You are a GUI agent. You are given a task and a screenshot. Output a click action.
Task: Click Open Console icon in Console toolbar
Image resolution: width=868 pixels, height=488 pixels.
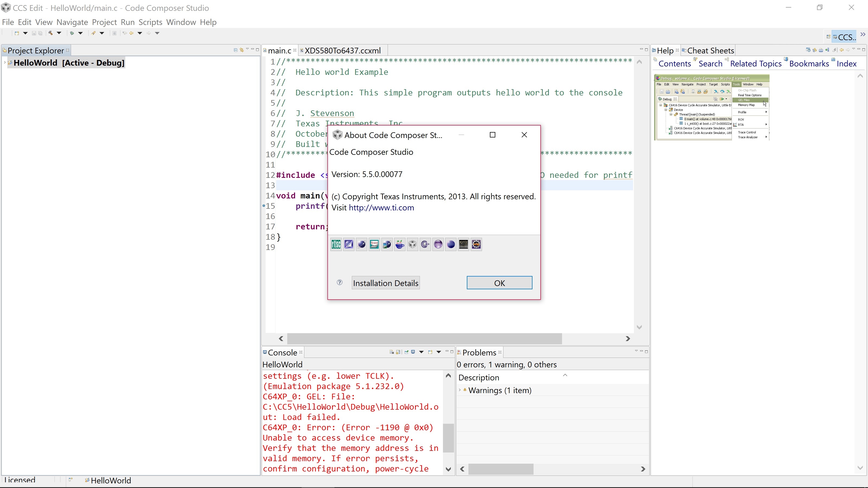pyautogui.click(x=430, y=352)
